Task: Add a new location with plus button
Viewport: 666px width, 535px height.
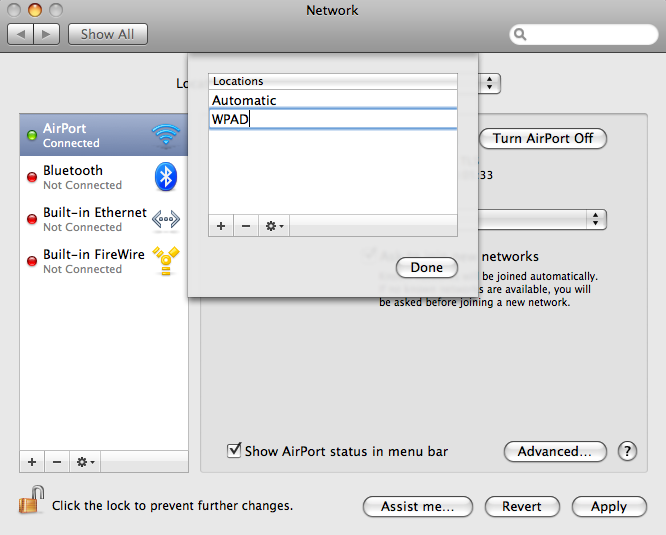Action: coord(221,225)
